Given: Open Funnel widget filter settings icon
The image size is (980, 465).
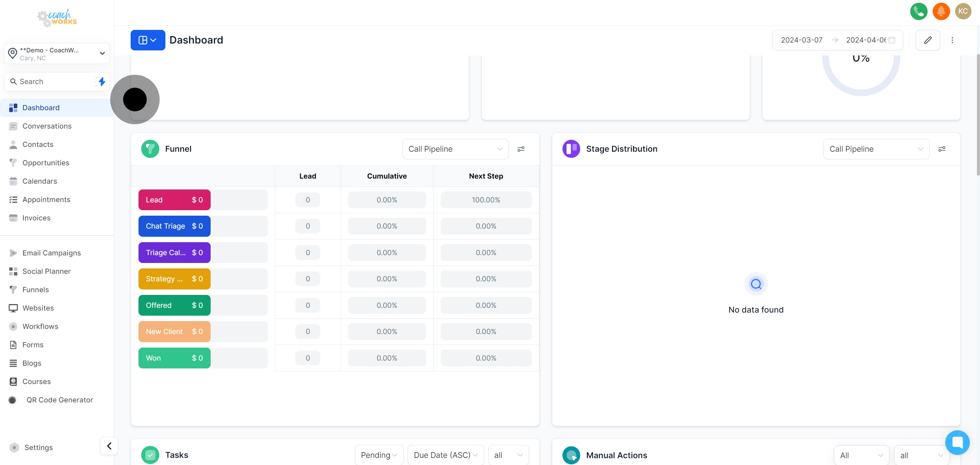Looking at the screenshot, I should 521,149.
